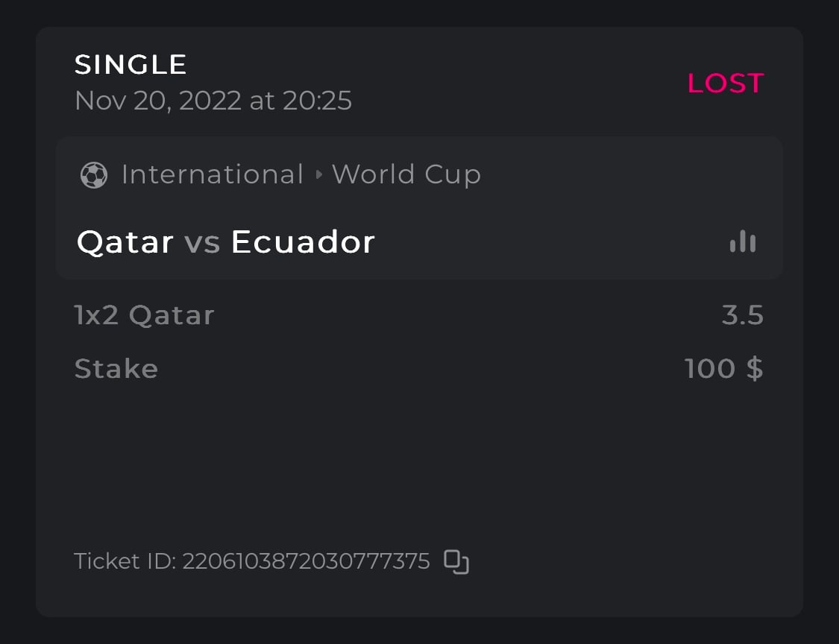The height and width of the screenshot is (644, 839).
Task: Click the LOST status label
Action: (725, 83)
